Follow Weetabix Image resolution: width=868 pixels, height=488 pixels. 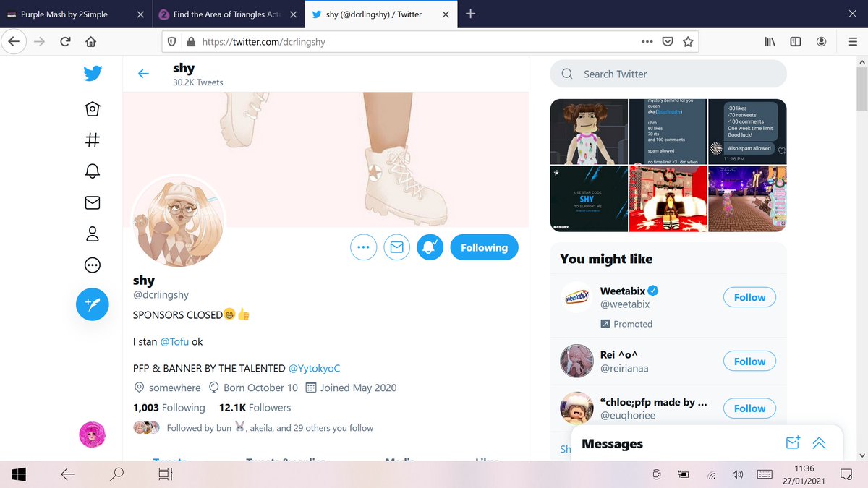pyautogui.click(x=749, y=297)
